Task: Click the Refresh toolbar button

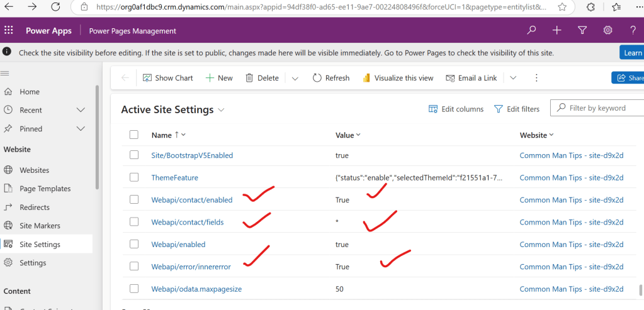Action: (331, 78)
